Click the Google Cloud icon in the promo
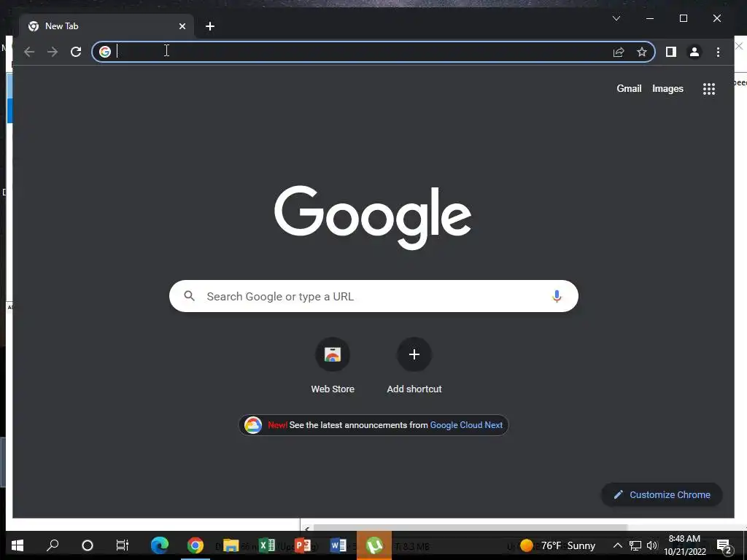This screenshot has width=747, height=560. tap(253, 425)
